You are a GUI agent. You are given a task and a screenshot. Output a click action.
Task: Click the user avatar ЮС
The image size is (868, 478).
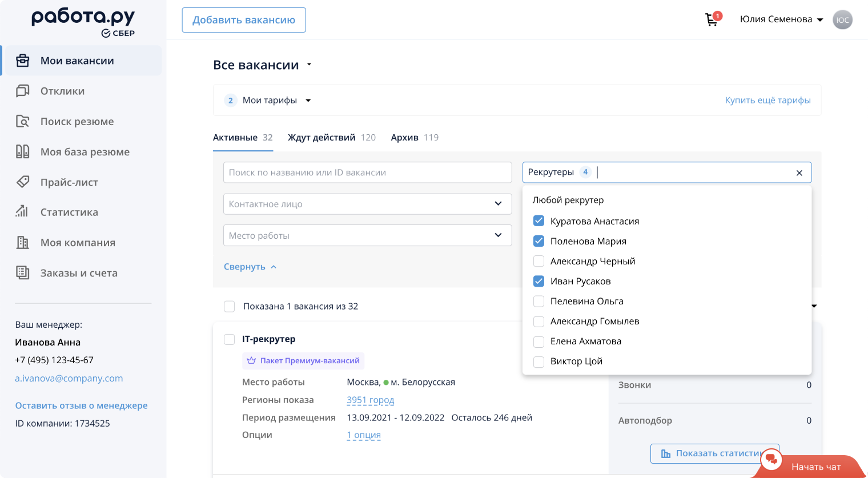[842, 20]
